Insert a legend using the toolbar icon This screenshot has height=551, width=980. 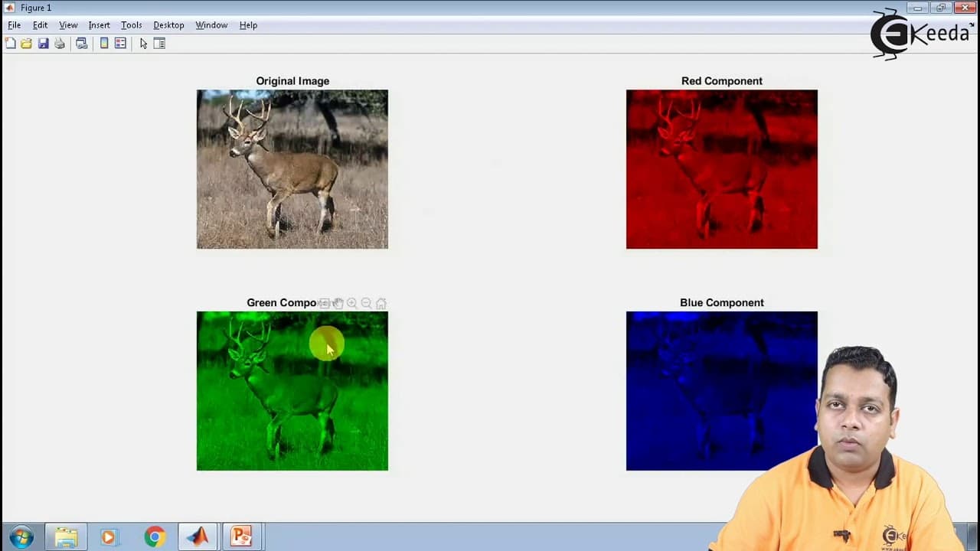pos(120,44)
